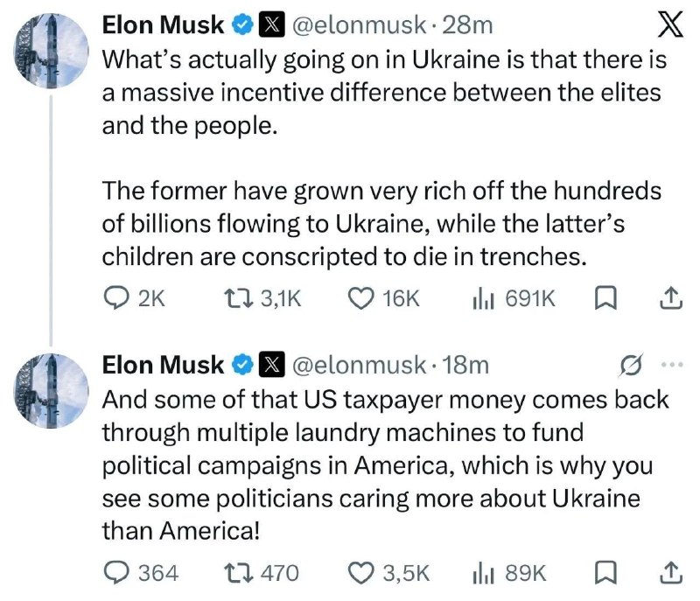View analytics for the 89K views tweet

509,573
